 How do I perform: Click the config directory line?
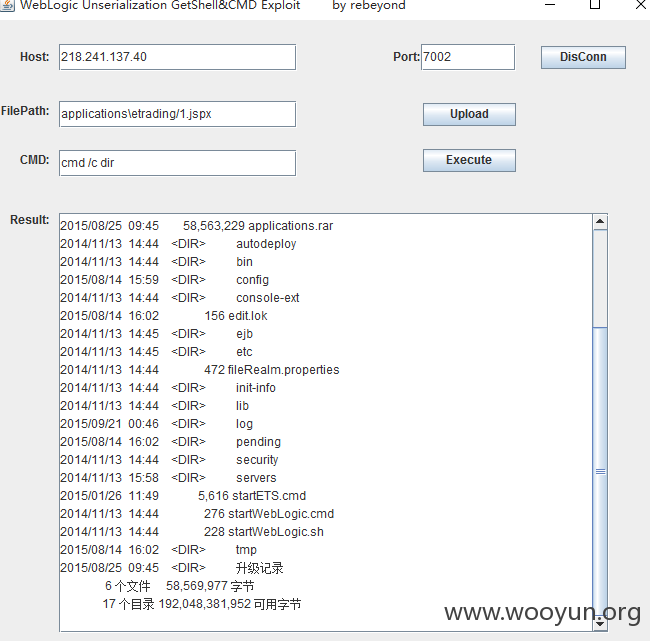165,280
